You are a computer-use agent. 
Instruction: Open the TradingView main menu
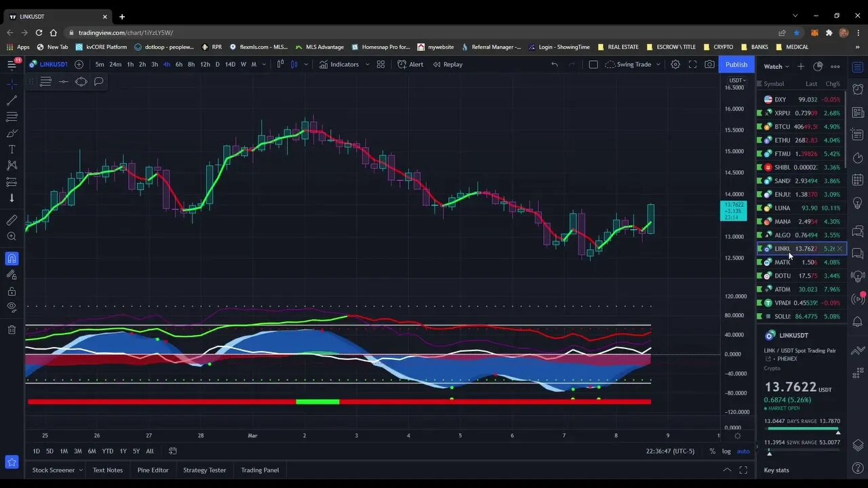pos(12,64)
